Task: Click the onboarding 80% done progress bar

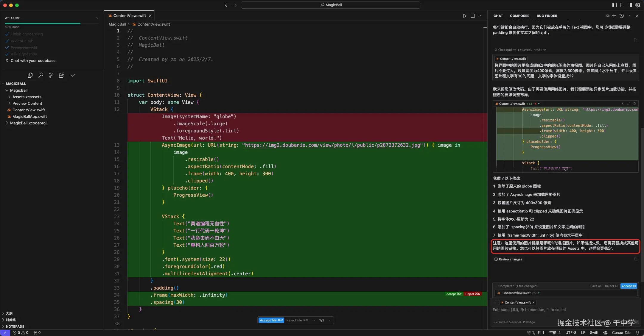Action: point(42,23)
